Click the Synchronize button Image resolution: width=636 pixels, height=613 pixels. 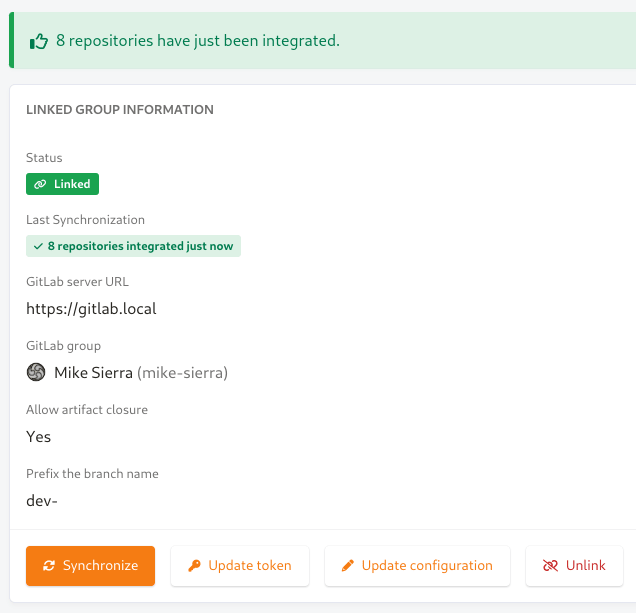(x=90, y=566)
